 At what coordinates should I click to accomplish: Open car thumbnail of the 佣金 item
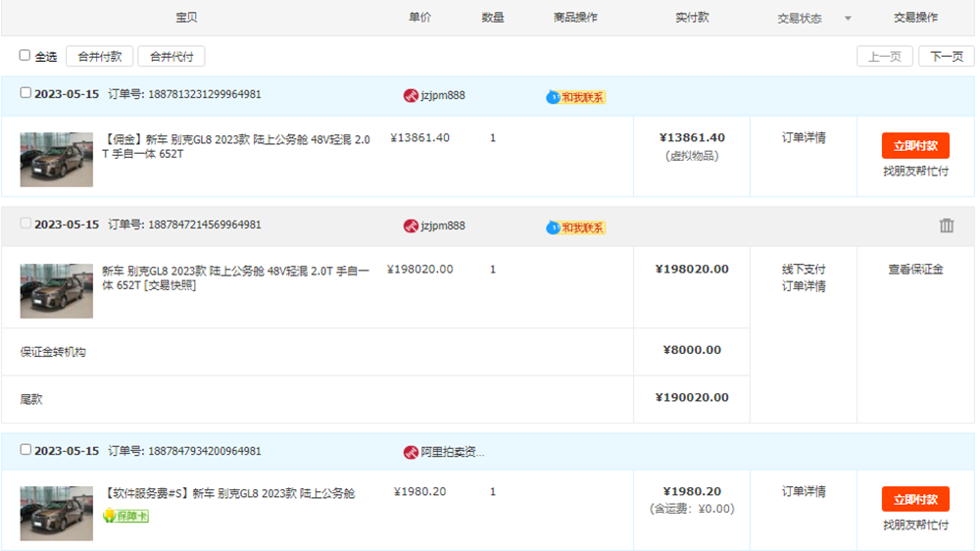tap(57, 160)
